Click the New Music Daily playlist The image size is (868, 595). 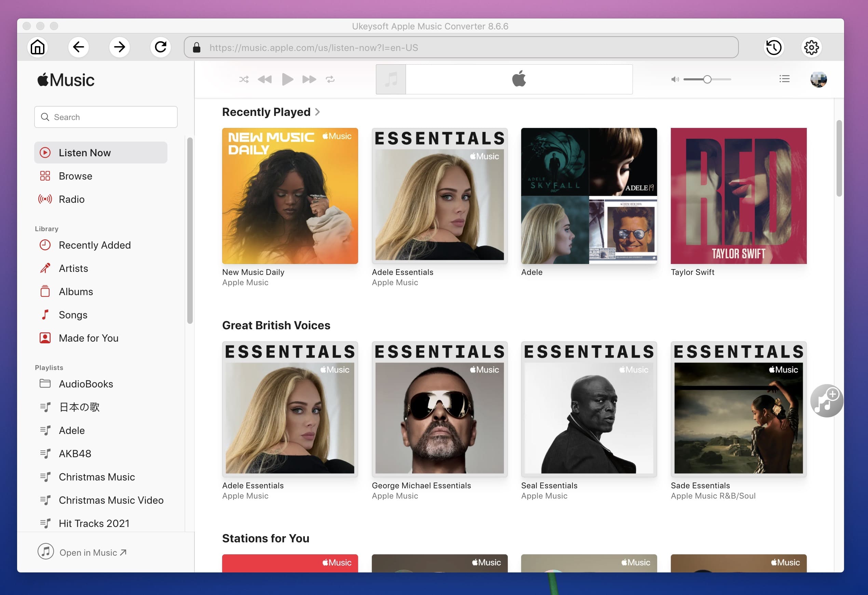pyautogui.click(x=290, y=195)
